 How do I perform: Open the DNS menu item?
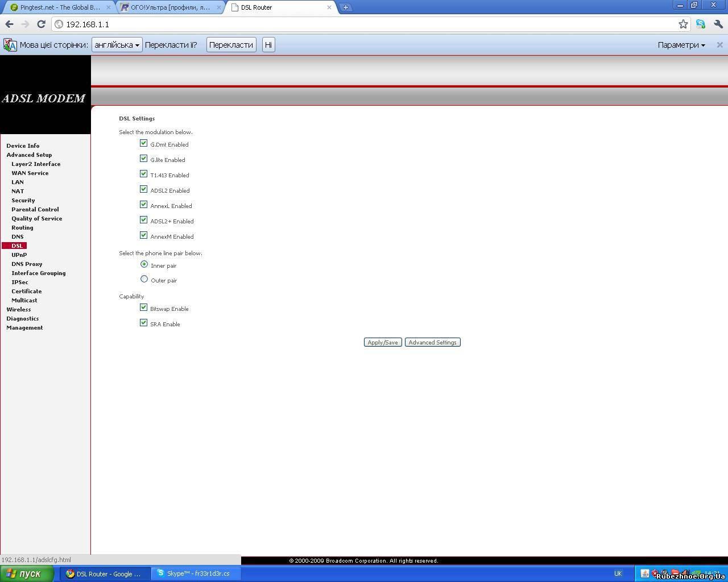point(18,236)
